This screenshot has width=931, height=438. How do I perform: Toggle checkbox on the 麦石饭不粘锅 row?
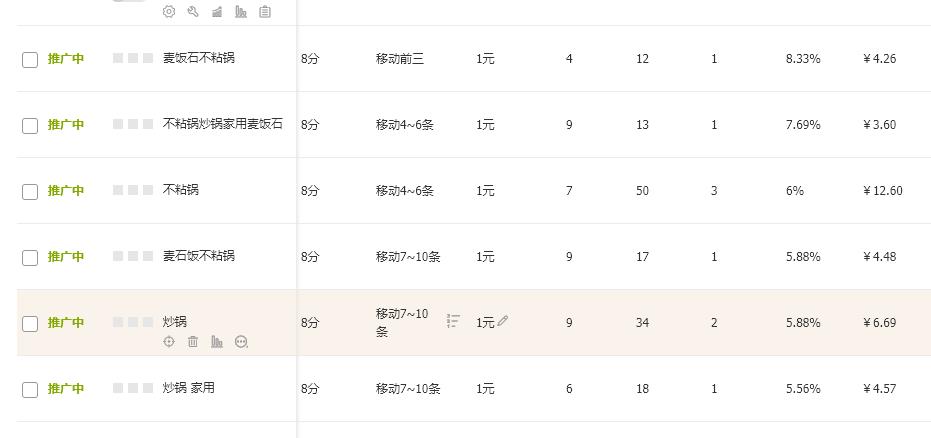pos(30,258)
